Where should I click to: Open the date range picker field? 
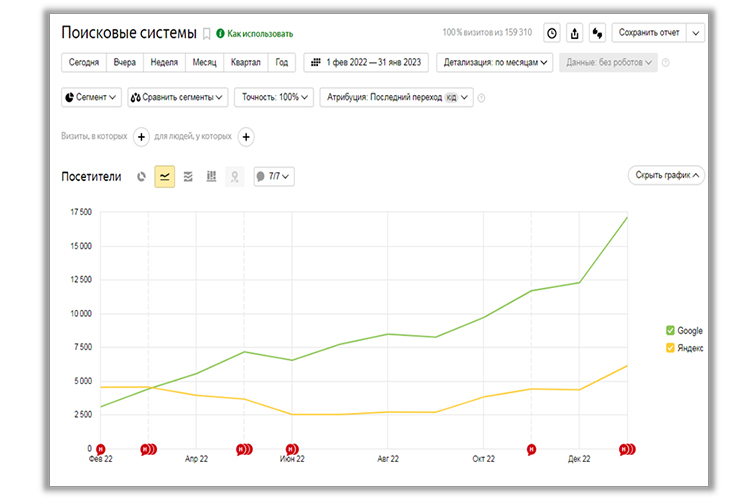[x=367, y=62]
